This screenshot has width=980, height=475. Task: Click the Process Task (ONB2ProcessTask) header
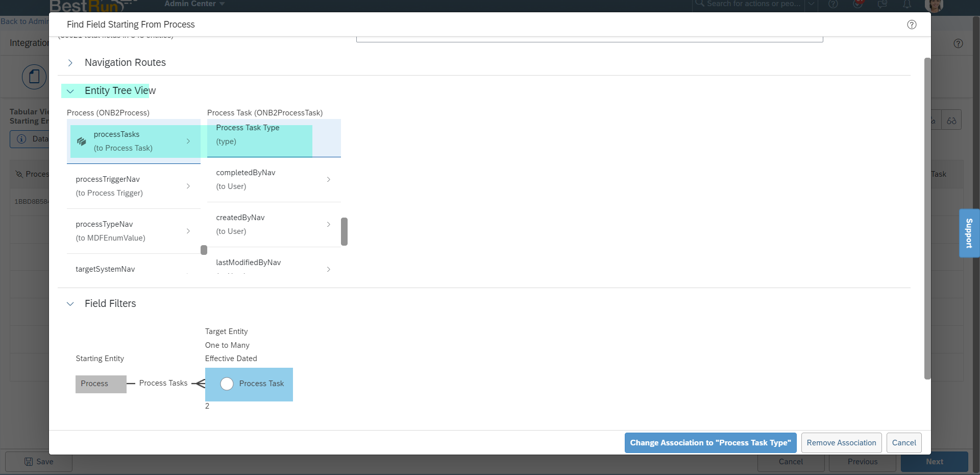pyautogui.click(x=265, y=113)
